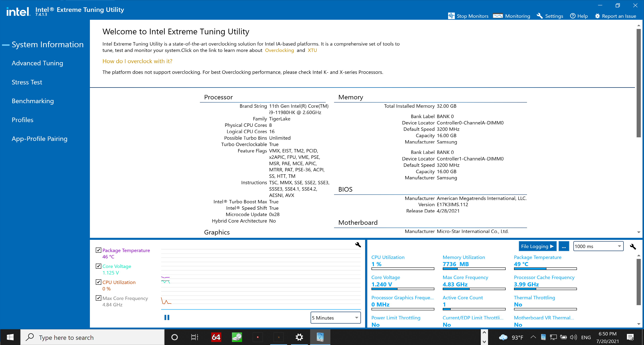Click the taskbar search magnifier icon
Image resolution: width=644 pixels, height=345 pixels.
tap(30, 337)
